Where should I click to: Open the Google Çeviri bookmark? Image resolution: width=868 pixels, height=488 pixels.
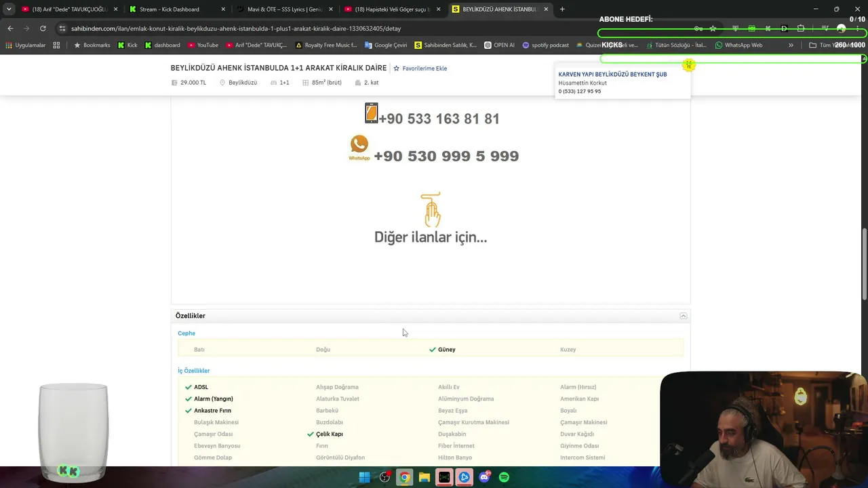pyautogui.click(x=386, y=45)
